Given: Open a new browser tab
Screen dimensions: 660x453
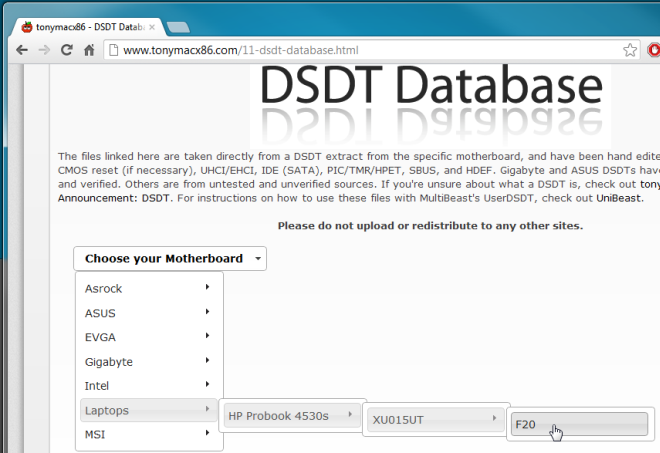Looking at the screenshot, I should (x=178, y=28).
